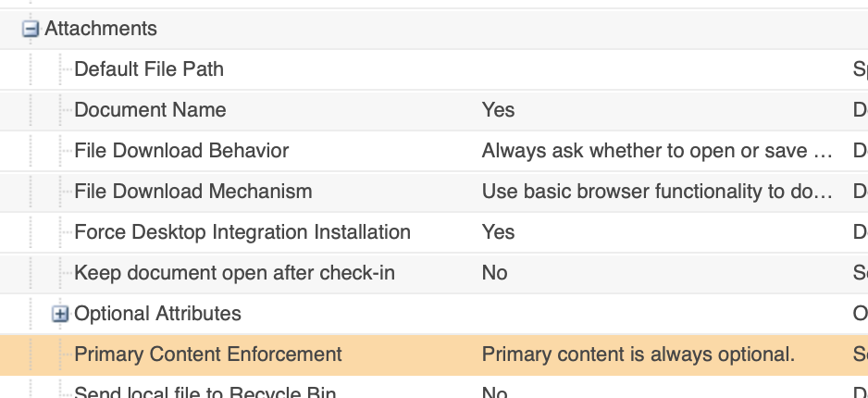Click Force Desktop Integration value 'Yes'

pyautogui.click(x=498, y=232)
